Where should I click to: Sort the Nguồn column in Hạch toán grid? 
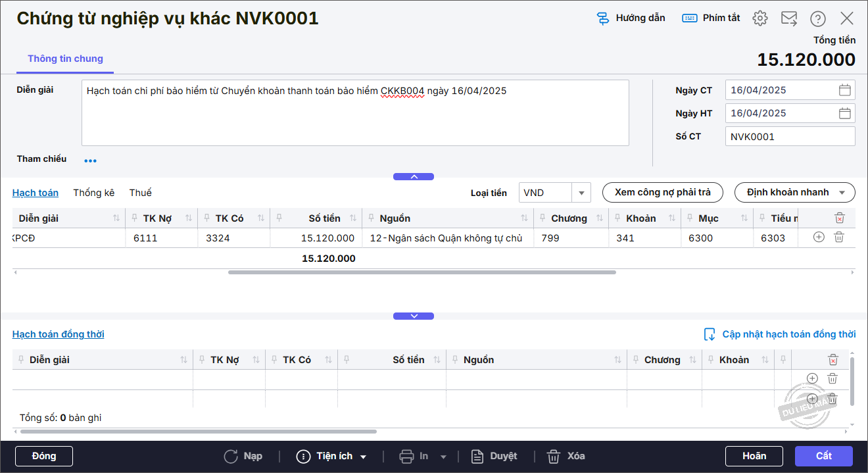pos(524,218)
